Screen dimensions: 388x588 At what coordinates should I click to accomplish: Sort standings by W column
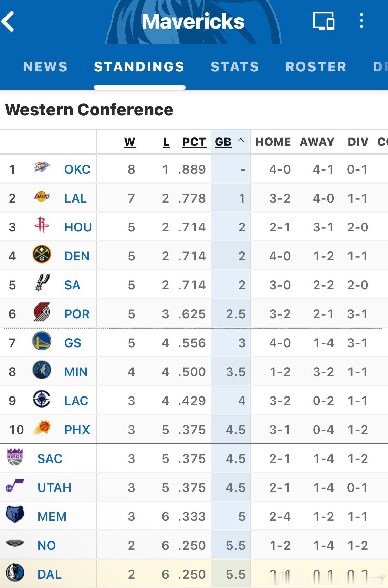(129, 142)
